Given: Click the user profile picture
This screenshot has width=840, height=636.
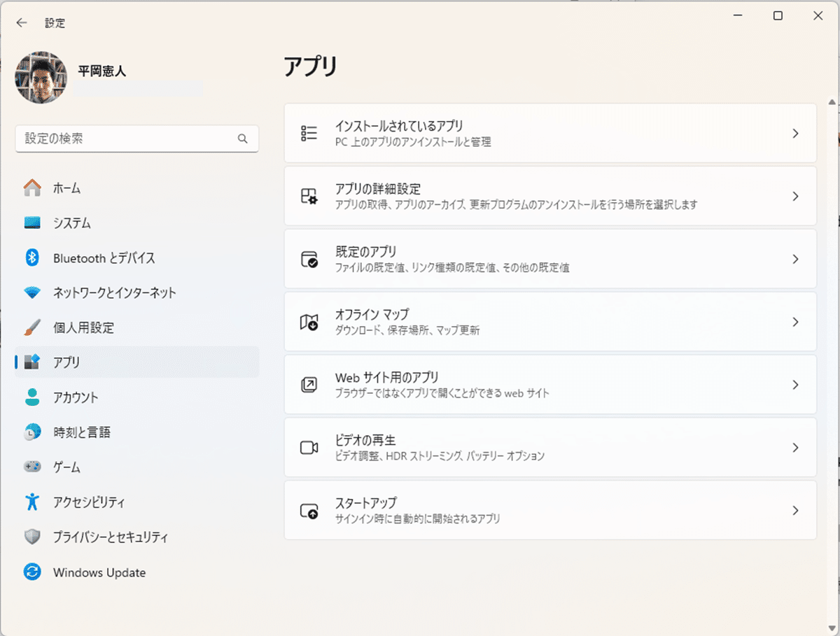Looking at the screenshot, I should click(41, 77).
